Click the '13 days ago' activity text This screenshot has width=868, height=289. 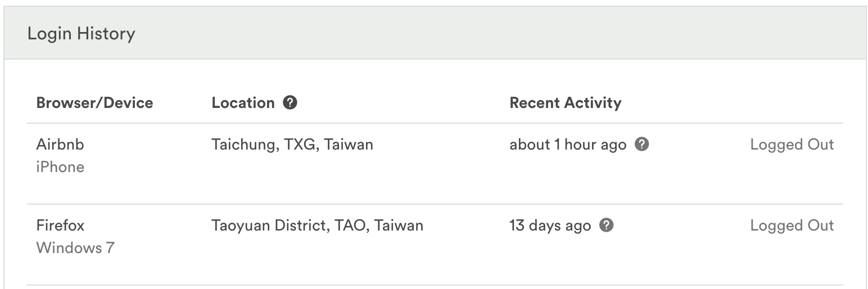[550, 225]
